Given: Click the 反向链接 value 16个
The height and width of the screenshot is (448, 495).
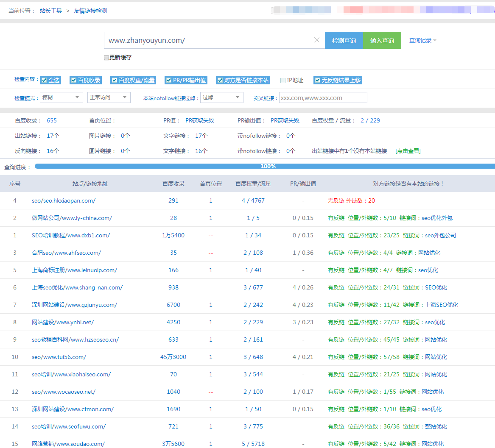Looking at the screenshot, I should coord(53,151).
